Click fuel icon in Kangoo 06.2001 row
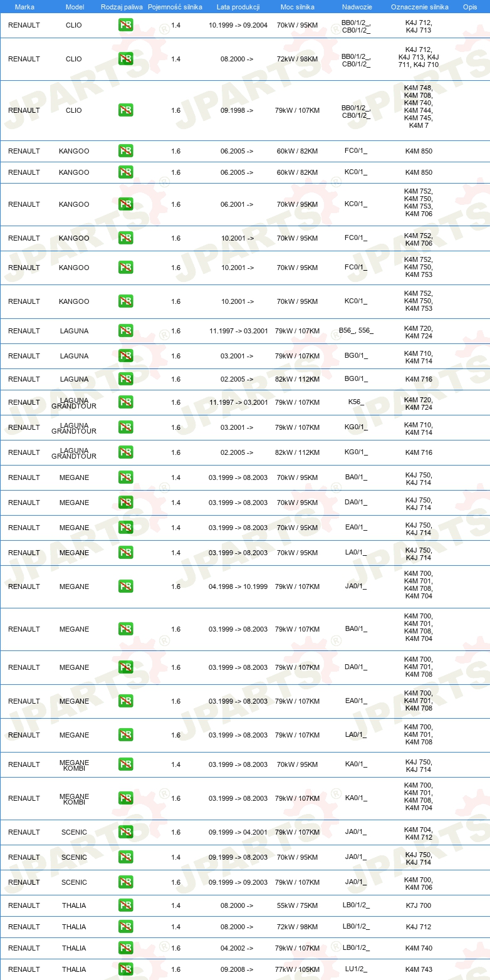The height and width of the screenshot is (980, 490). [x=125, y=204]
